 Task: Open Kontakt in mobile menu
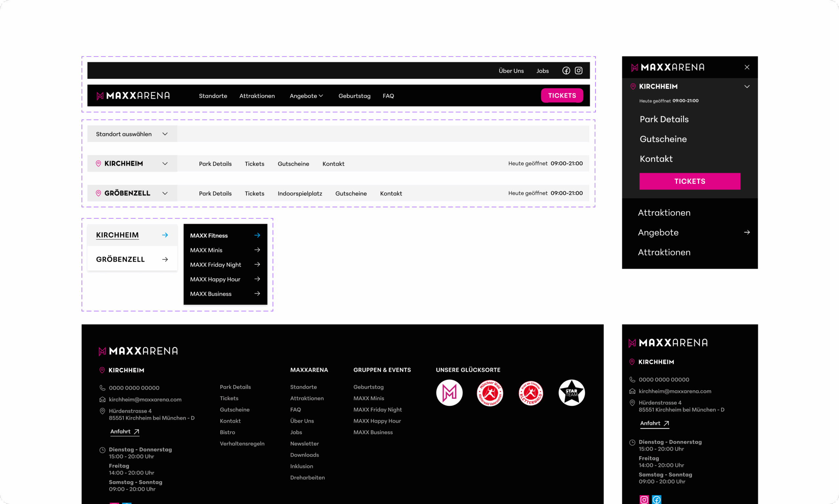(656, 159)
